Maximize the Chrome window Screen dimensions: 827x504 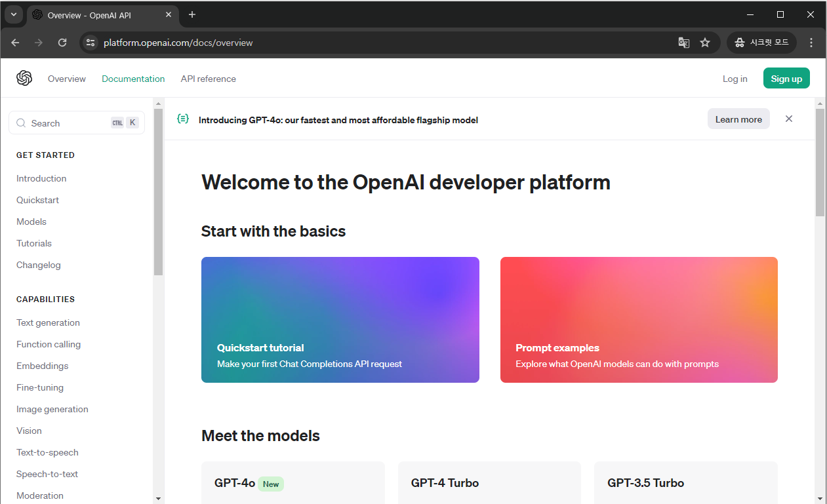coord(780,14)
